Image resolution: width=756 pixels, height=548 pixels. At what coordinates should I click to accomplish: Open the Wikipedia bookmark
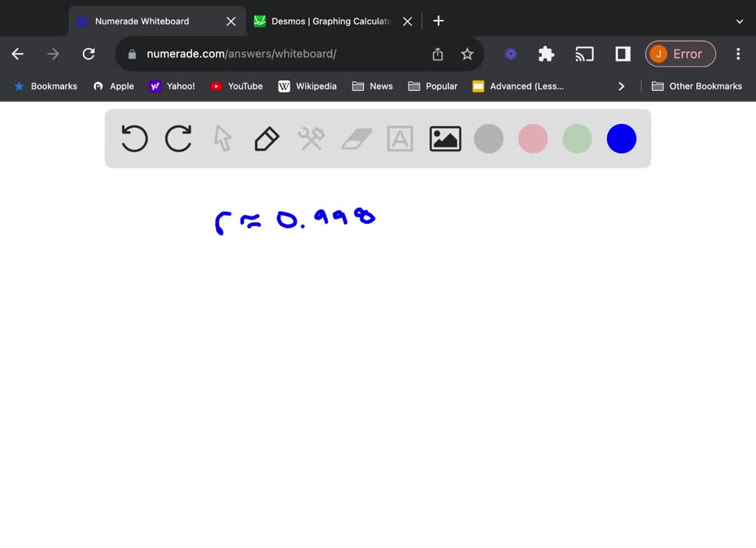307,86
